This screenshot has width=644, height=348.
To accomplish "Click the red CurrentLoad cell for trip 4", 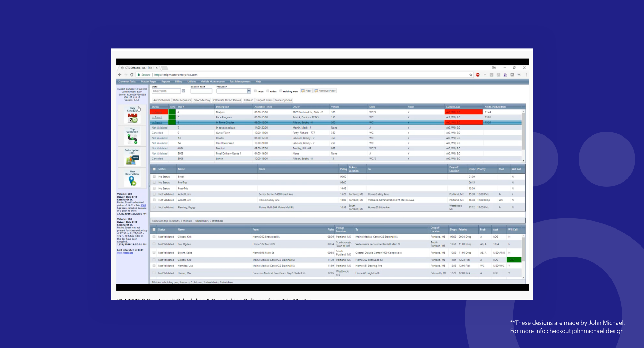I will tap(463, 112).
